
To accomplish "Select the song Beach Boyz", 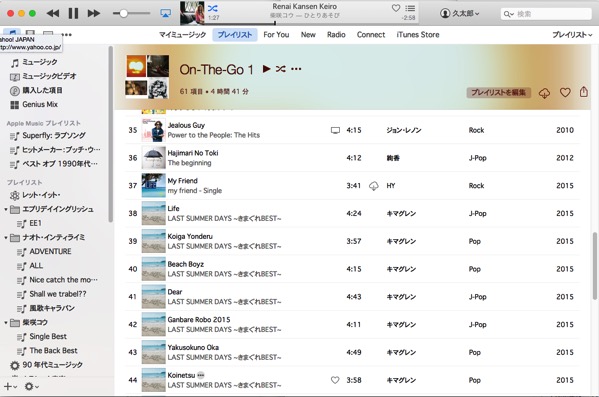I will (x=185, y=264).
